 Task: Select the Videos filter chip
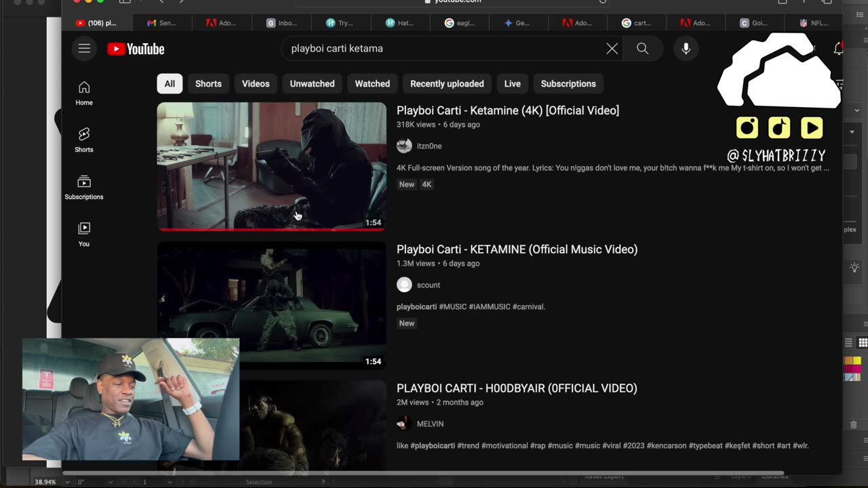[256, 83]
